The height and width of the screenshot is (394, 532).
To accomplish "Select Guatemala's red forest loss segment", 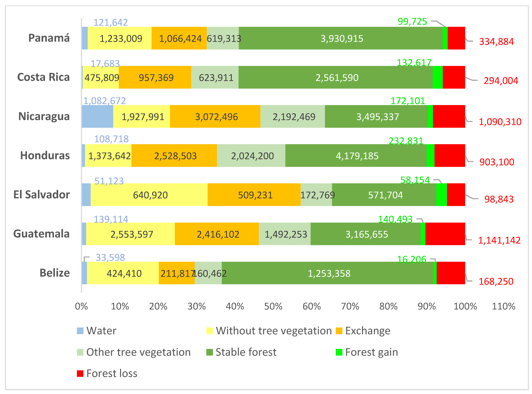I will click(x=445, y=234).
